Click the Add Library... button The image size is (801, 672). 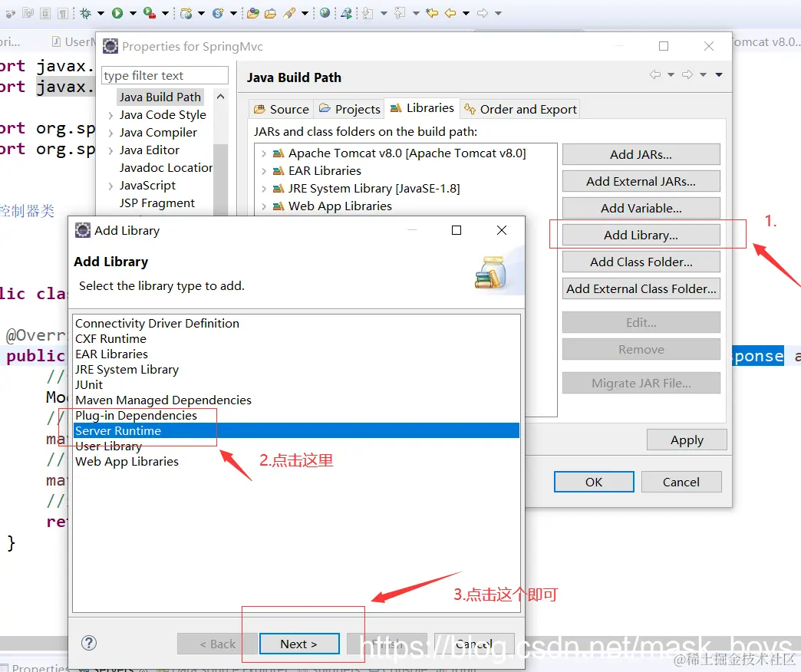pos(641,235)
